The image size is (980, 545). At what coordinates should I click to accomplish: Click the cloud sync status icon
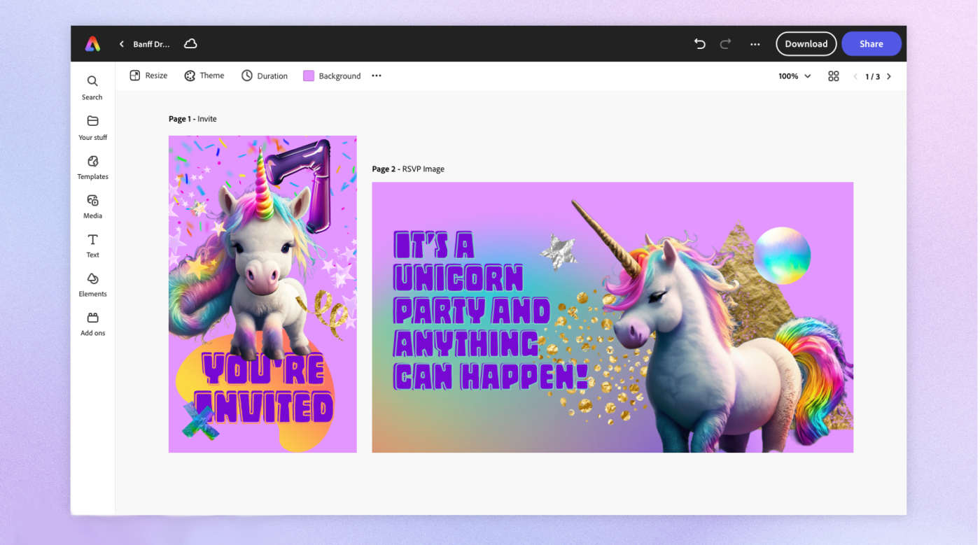(x=190, y=44)
